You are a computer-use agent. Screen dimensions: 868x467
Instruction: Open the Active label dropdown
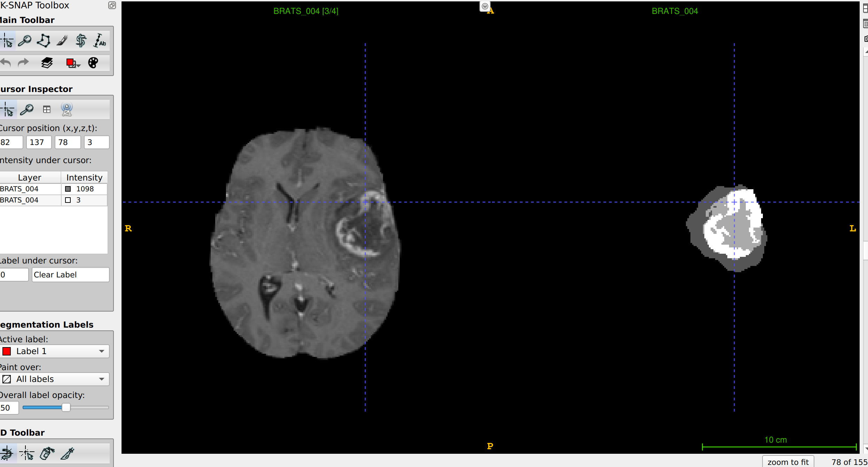click(x=55, y=351)
